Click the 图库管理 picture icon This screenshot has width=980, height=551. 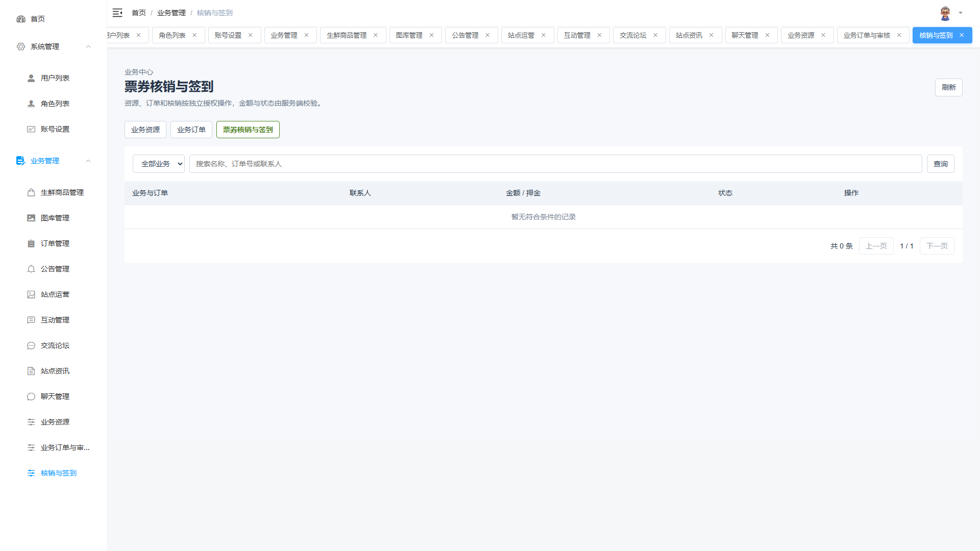31,218
